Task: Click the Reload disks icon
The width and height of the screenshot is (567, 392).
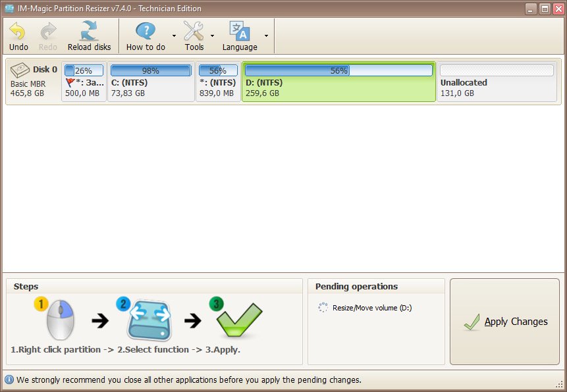Action: point(89,31)
